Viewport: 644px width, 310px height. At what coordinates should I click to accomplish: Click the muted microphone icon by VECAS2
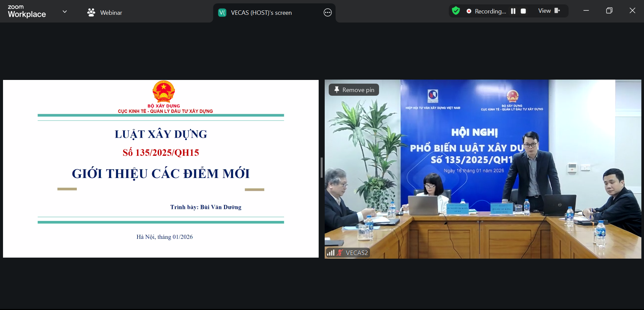340,253
